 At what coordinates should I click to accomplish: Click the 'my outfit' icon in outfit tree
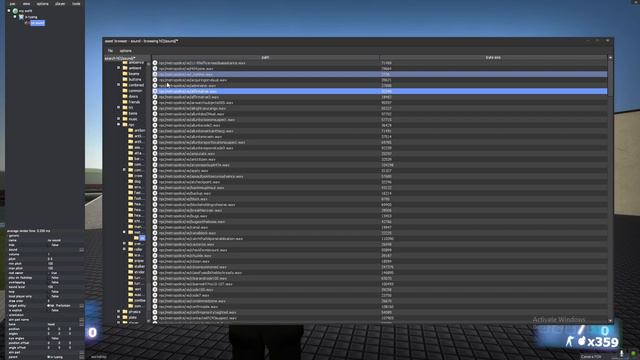[15, 11]
